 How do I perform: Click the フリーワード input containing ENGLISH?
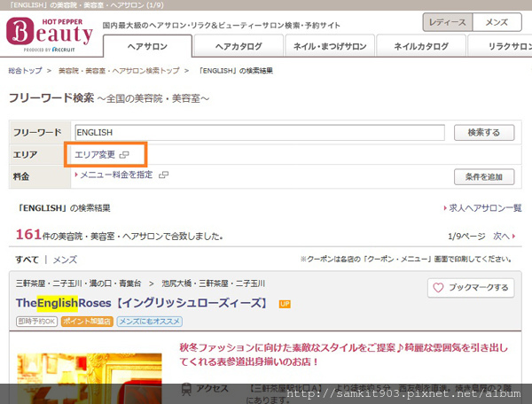click(x=260, y=133)
